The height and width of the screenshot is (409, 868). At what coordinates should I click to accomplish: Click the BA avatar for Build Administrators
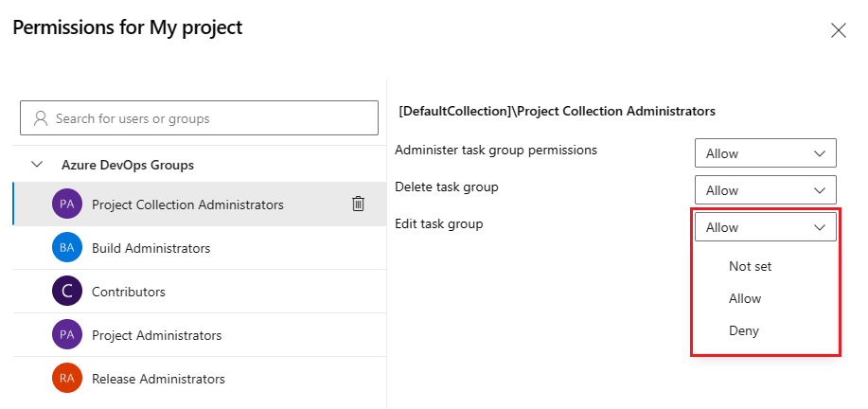pyautogui.click(x=67, y=247)
